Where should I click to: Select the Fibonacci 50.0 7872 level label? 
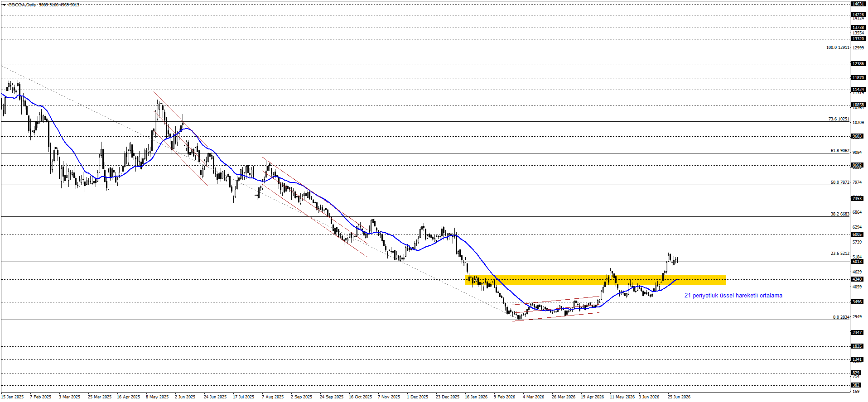click(x=839, y=182)
